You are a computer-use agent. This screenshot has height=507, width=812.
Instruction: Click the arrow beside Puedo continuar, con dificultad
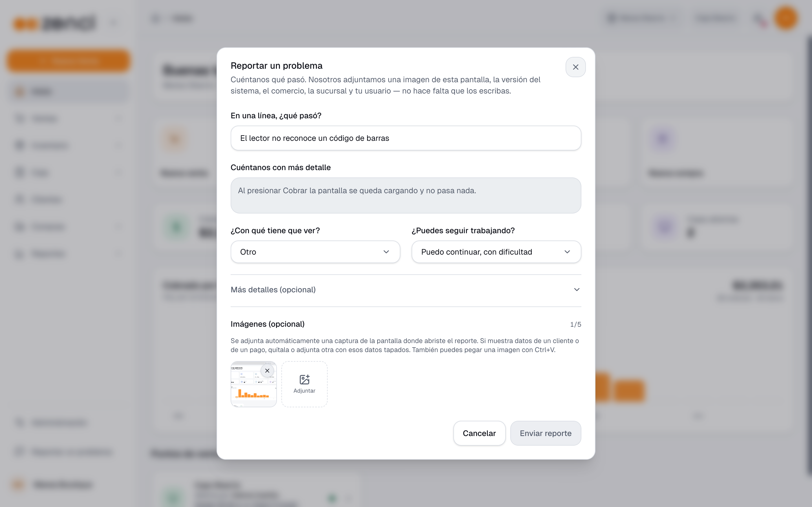pos(567,252)
